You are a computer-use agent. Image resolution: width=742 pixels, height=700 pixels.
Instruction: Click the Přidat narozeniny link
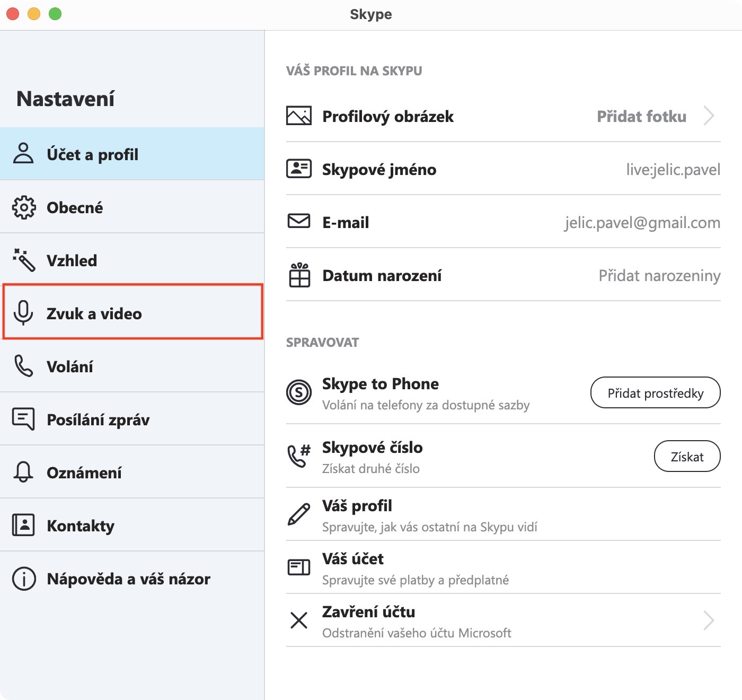coord(659,276)
